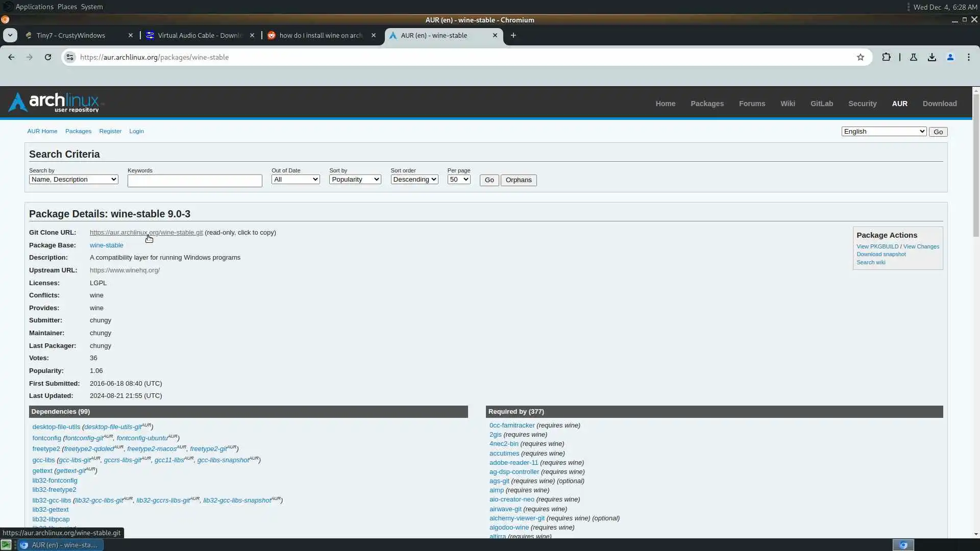Reload the current page
Viewport: 980px width, 551px height.
tap(48, 57)
